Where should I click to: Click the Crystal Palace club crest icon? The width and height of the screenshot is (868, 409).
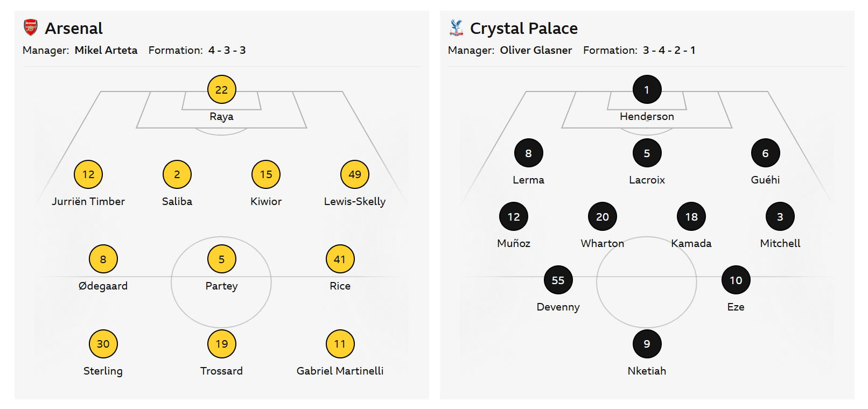[x=456, y=27]
